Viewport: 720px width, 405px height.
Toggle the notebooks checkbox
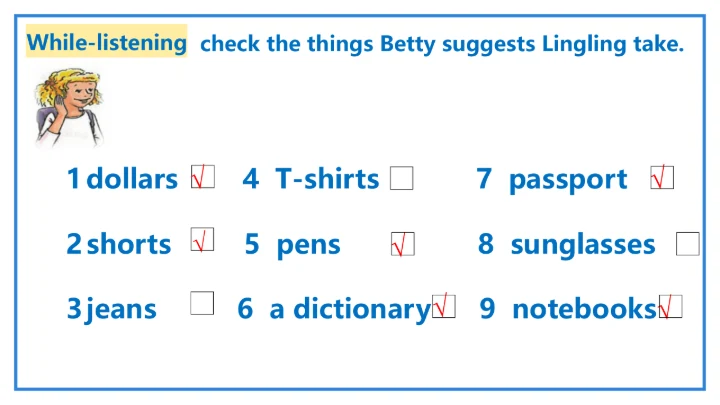pos(671,307)
